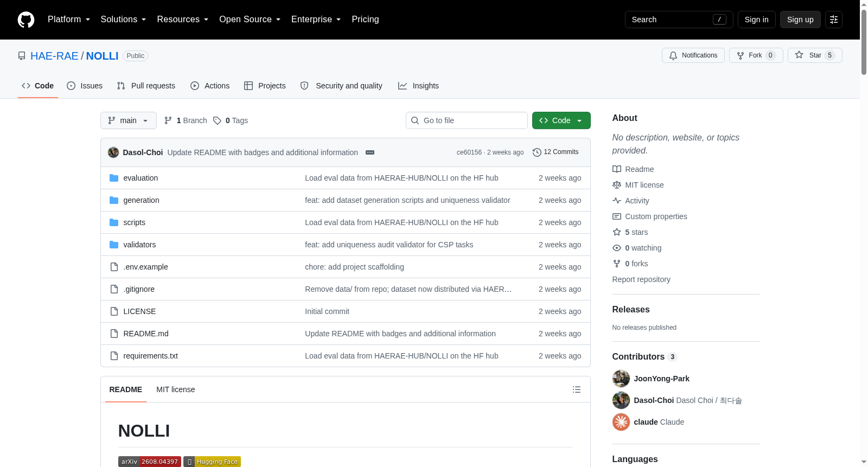Open the HAE-RAE organization link
The width and height of the screenshot is (868, 467).
(x=54, y=56)
